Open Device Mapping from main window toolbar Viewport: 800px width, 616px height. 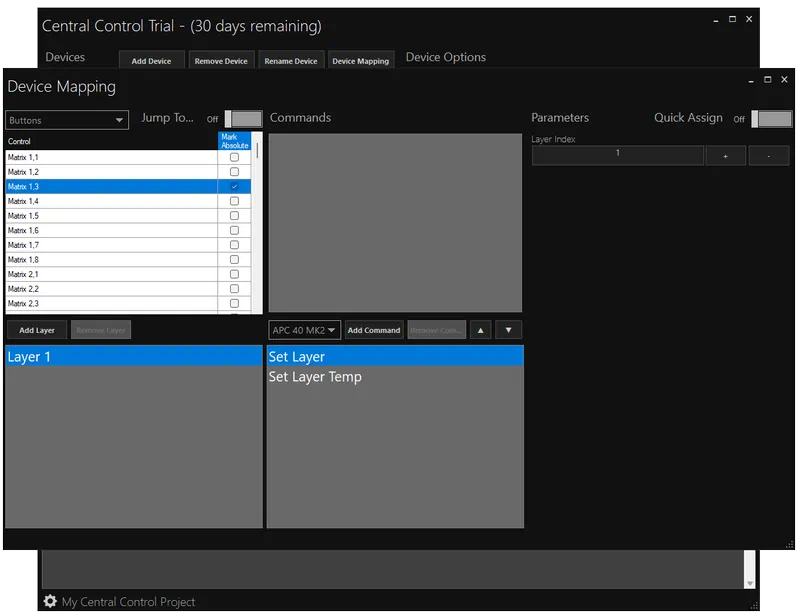[361, 61]
